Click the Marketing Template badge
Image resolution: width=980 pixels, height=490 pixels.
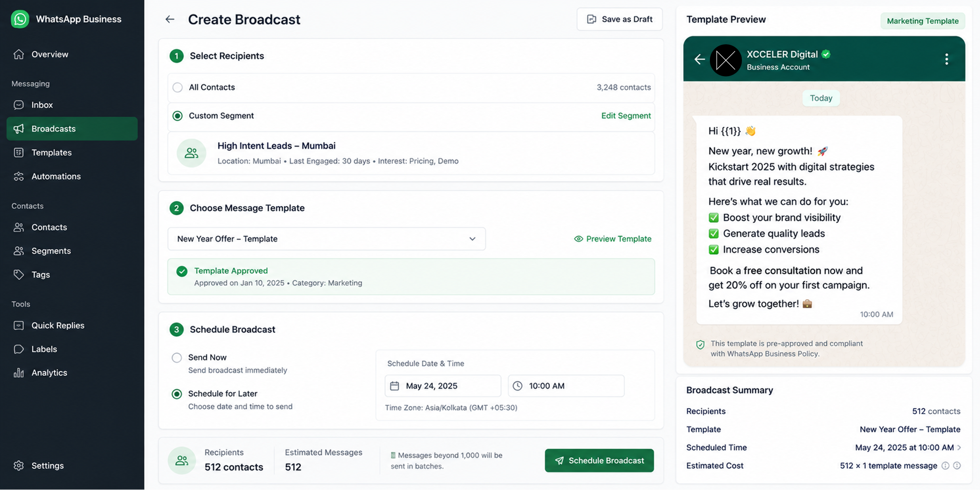coord(923,21)
